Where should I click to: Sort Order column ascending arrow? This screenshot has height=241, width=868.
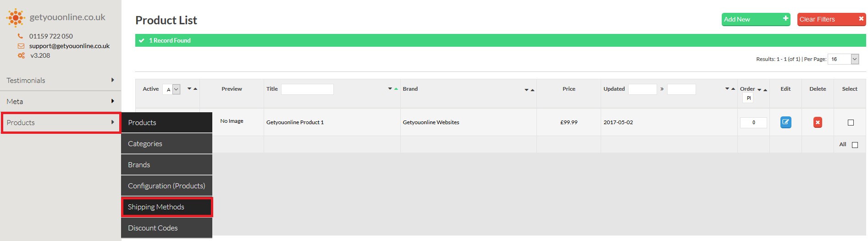click(765, 90)
